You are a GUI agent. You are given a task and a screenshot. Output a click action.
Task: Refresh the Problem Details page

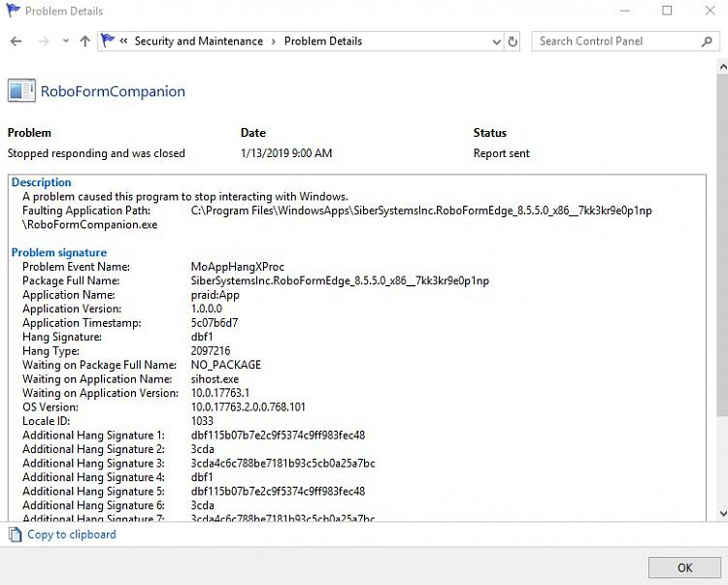tap(516, 42)
